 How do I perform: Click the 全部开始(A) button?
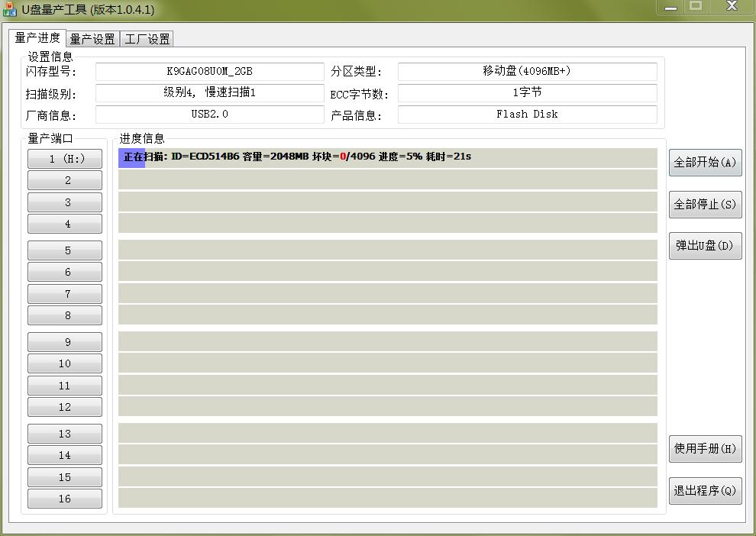[705, 163]
